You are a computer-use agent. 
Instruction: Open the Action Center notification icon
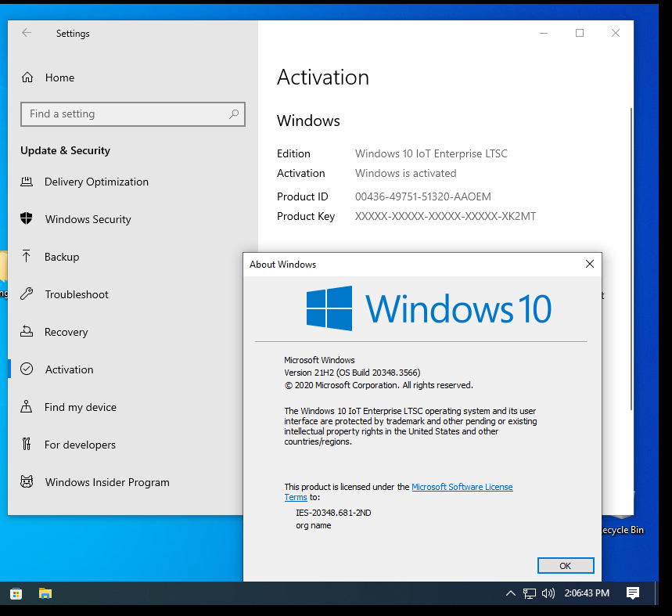(633, 593)
